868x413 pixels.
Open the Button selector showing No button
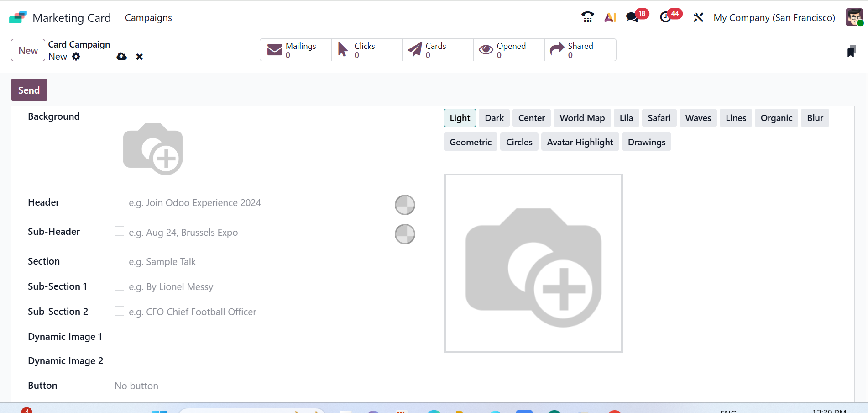pyautogui.click(x=136, y=386)
